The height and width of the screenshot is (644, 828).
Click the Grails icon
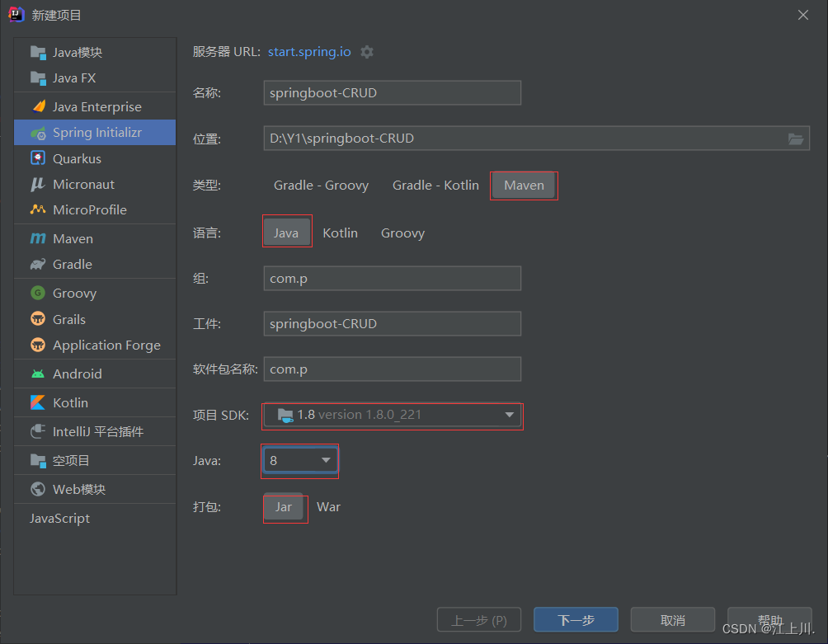[38, 319]
